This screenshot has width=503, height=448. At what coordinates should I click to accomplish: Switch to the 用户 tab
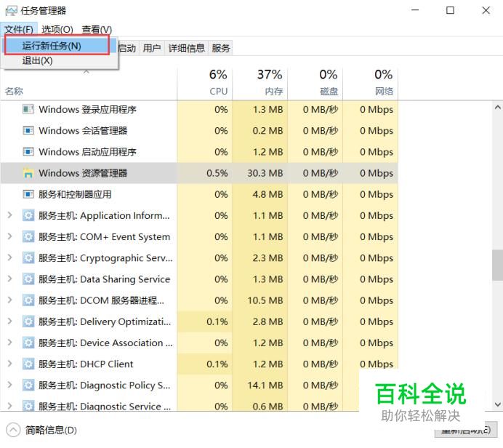(x=152, y=48)
